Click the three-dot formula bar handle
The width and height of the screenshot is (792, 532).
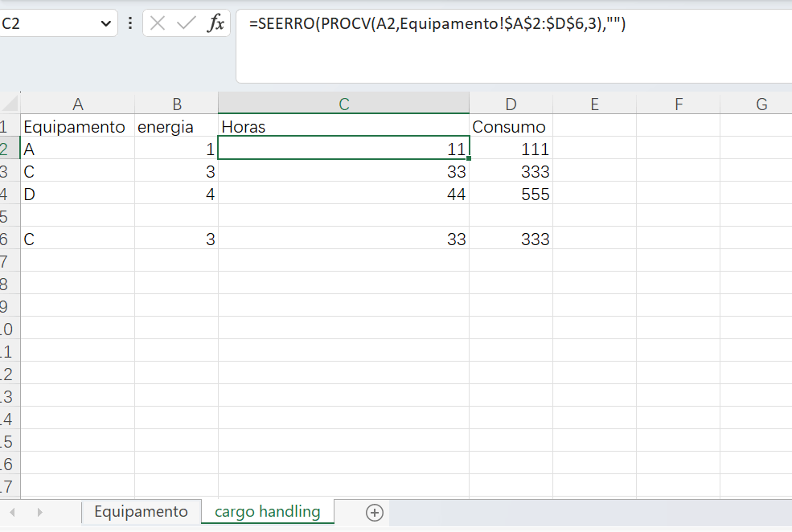coord(130,23)
